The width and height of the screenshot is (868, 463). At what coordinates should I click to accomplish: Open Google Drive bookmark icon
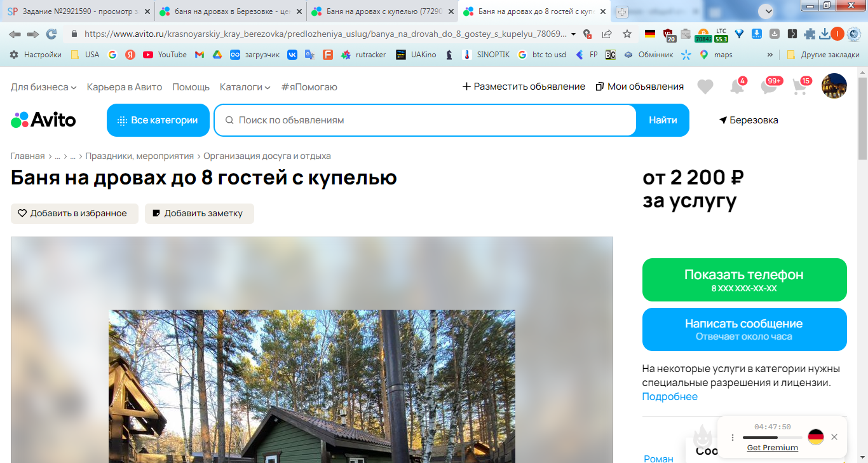[217, 55]
